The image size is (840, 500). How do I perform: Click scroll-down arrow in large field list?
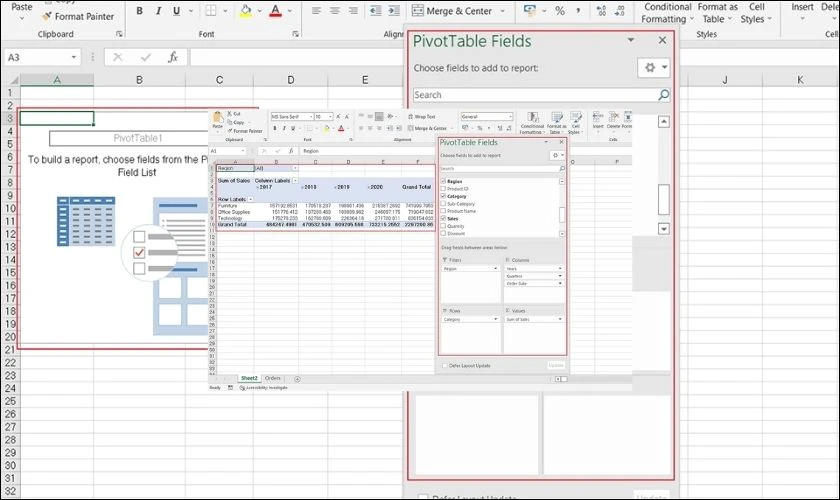click(x=663, y=229)
